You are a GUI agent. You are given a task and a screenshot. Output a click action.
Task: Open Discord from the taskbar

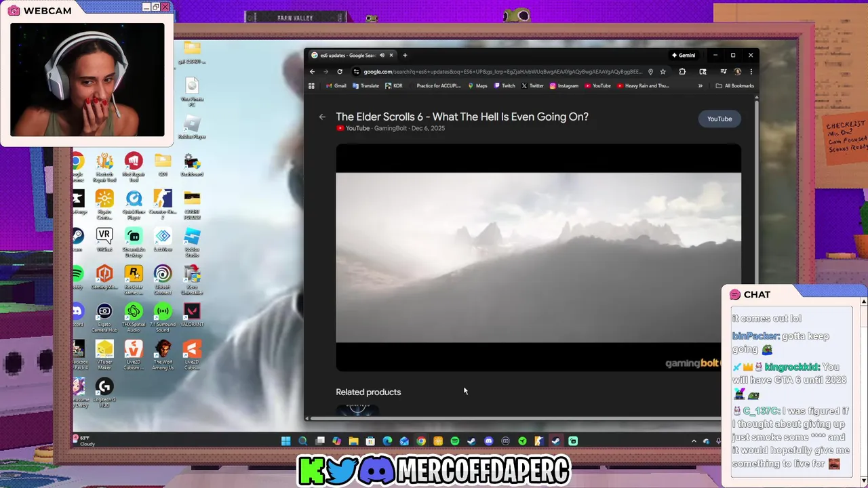[x=489, y=441]
